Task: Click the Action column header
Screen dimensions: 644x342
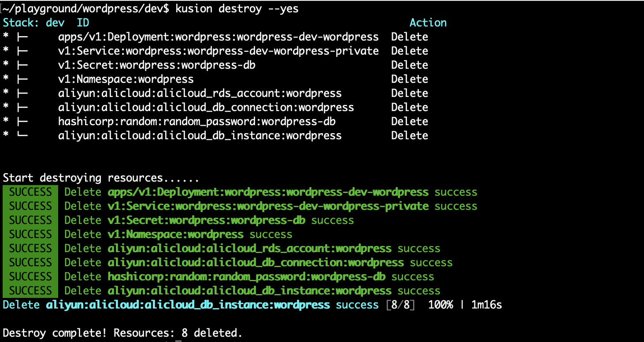Action: (428, 22)
